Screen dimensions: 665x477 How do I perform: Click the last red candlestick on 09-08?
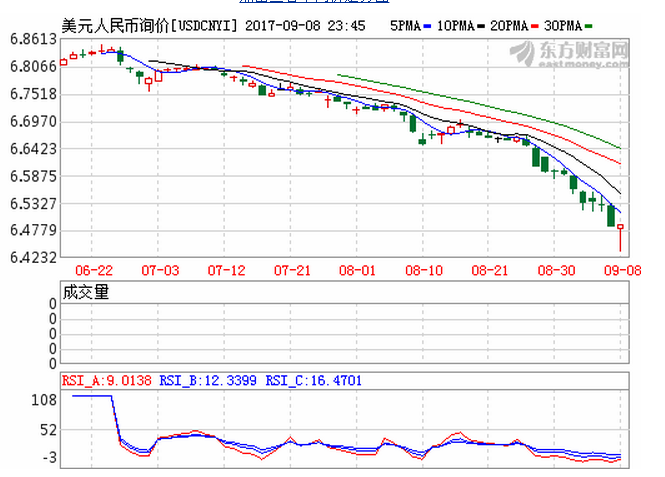pyautogui.click(x=620, y=237)
